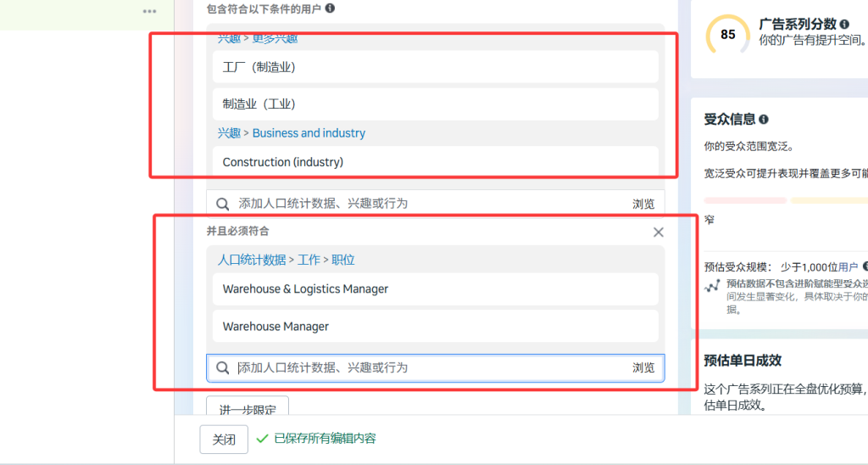
Task: Open the three-dot more options menu
Action: click(x=150, y=11)
